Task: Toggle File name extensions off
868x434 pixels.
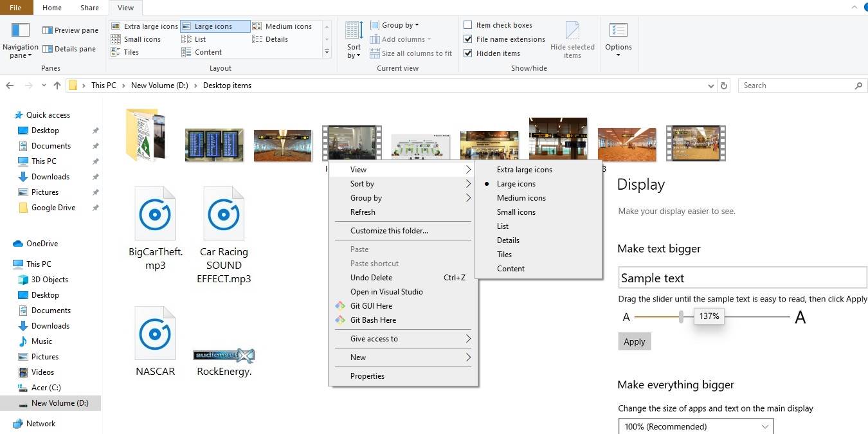Action: pyautogui.click(x=467, y=39)
